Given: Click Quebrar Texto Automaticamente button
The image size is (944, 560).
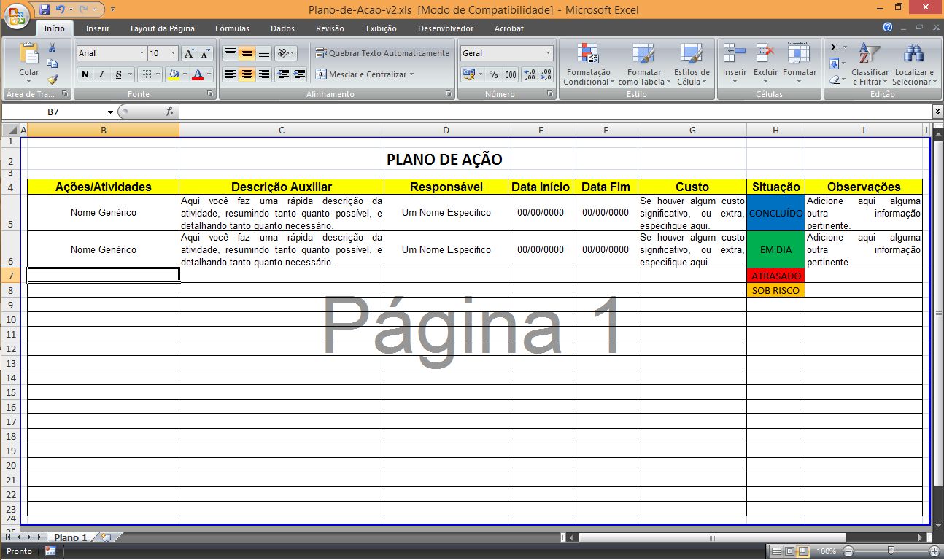Looking at the screenshot, I should (x=382, y=53).
